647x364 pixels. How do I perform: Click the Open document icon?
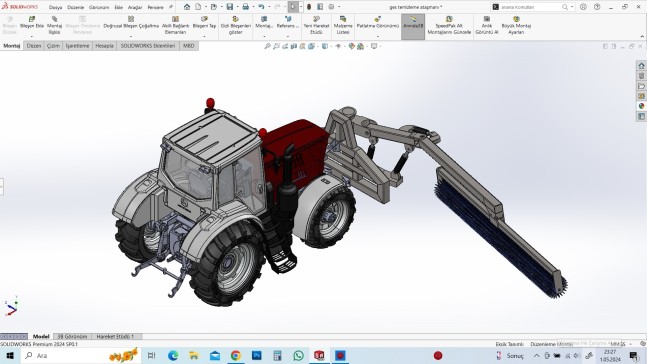(x=214, y=7)
